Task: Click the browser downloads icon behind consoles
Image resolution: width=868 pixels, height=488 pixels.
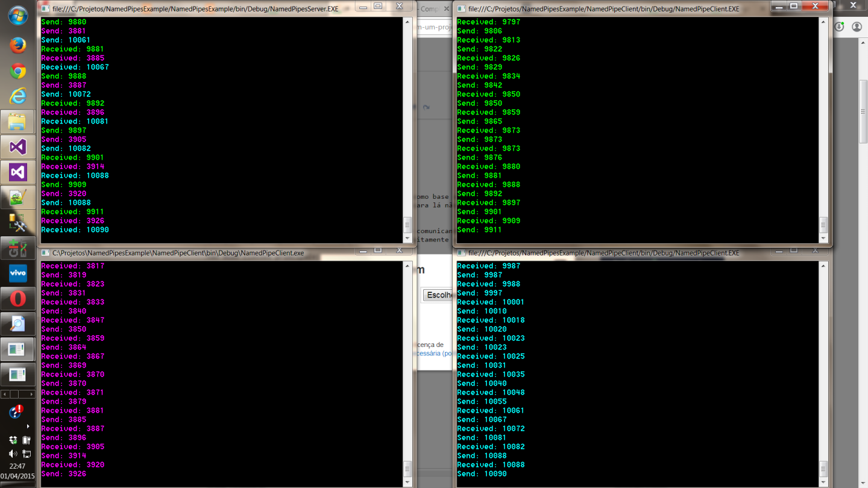Action: 839,27
